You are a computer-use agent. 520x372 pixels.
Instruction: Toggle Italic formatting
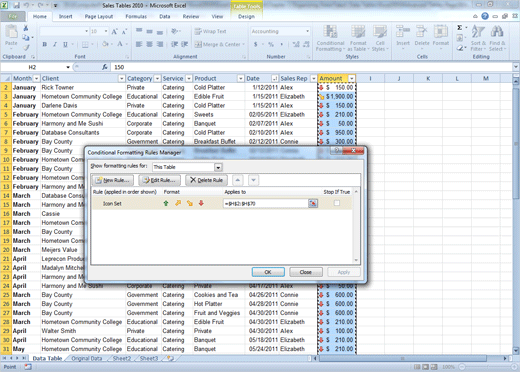(x=55, y=44)
